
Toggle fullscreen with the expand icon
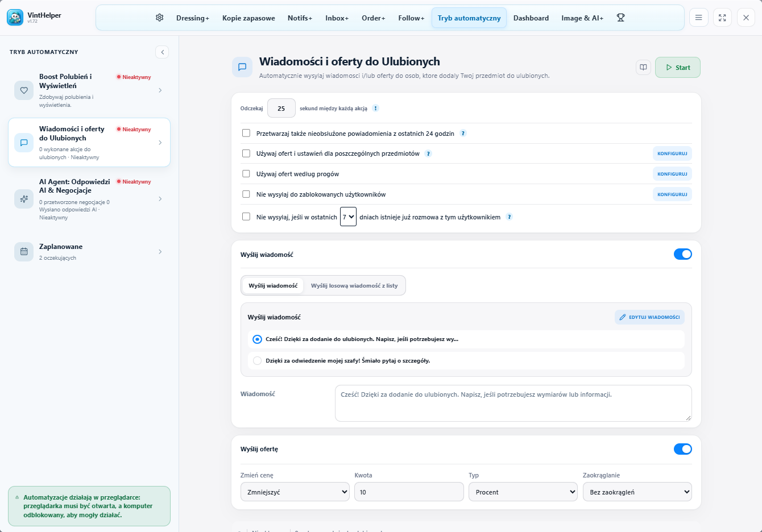722,18
